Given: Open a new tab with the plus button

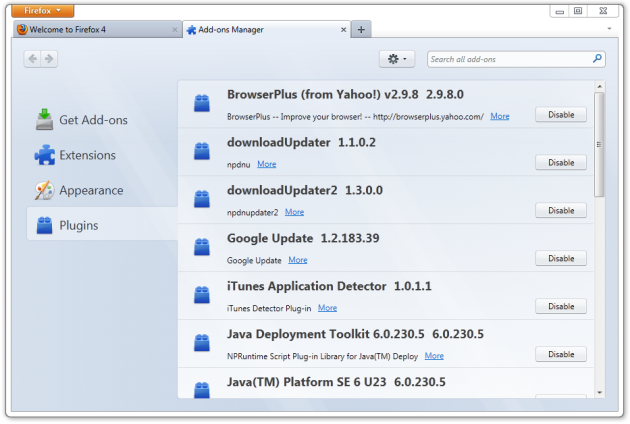Looking at the screenshot, I should pos(361,30).
